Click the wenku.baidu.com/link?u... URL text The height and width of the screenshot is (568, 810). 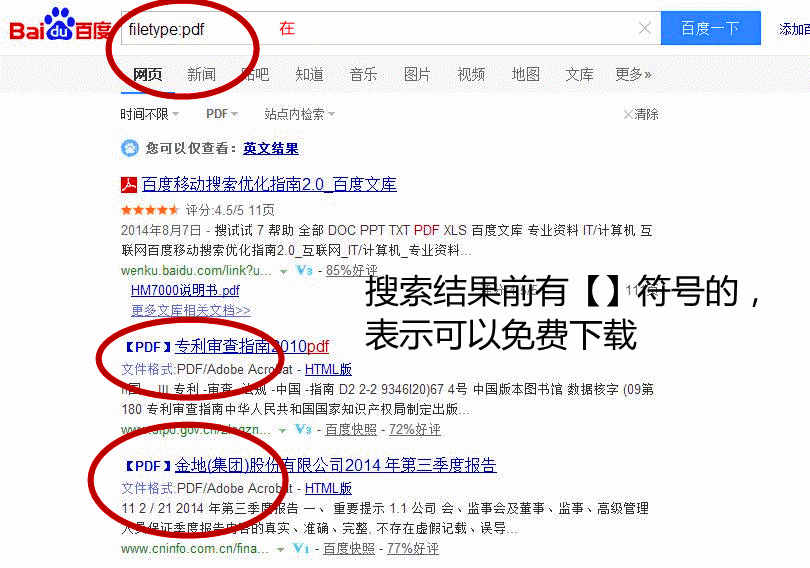pos(196,270)
